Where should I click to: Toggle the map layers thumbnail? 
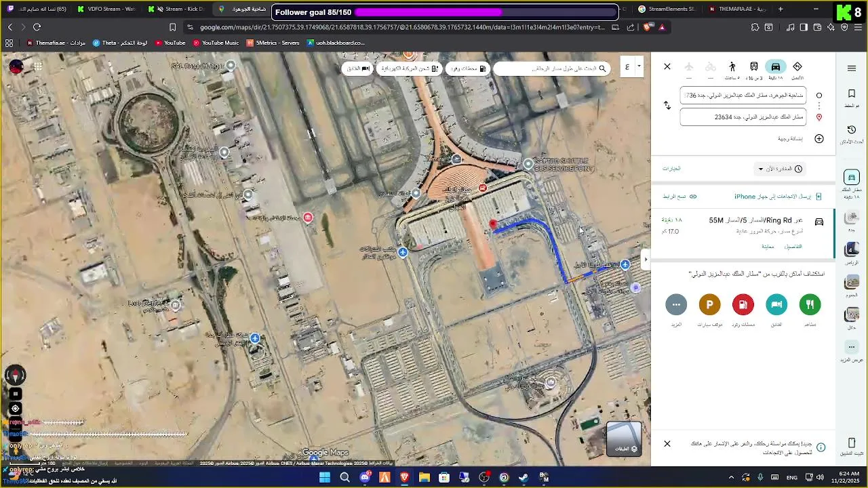[624, 439]
